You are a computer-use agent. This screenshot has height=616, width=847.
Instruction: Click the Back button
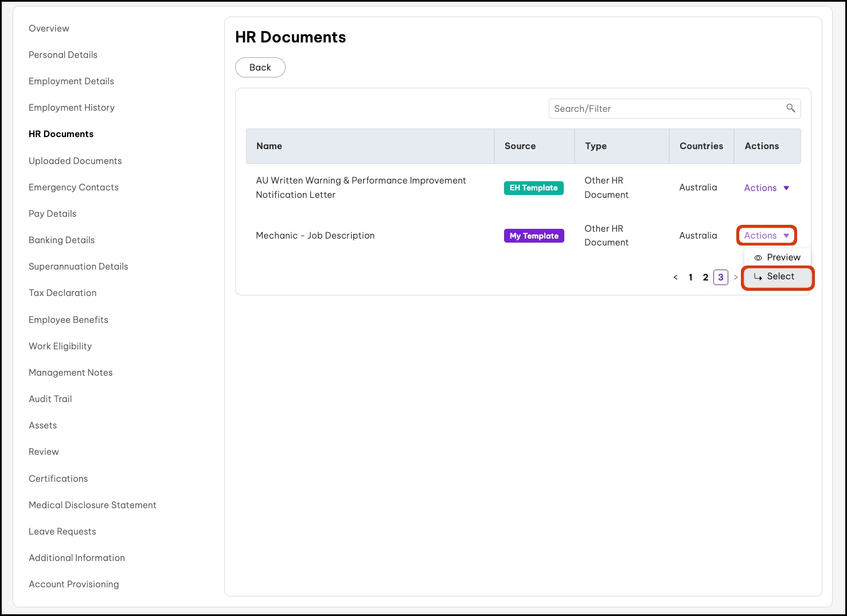260,68
